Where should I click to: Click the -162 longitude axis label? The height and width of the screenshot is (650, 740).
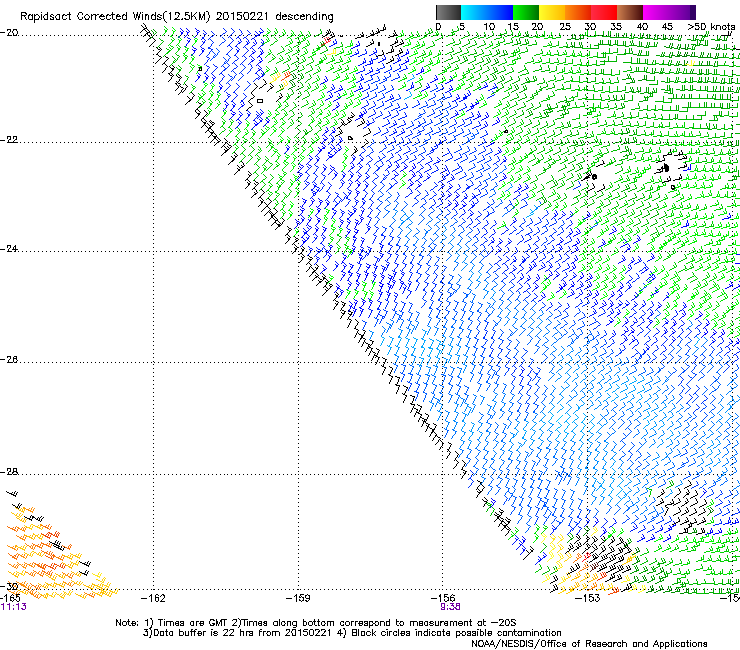(x=153, y=598)
